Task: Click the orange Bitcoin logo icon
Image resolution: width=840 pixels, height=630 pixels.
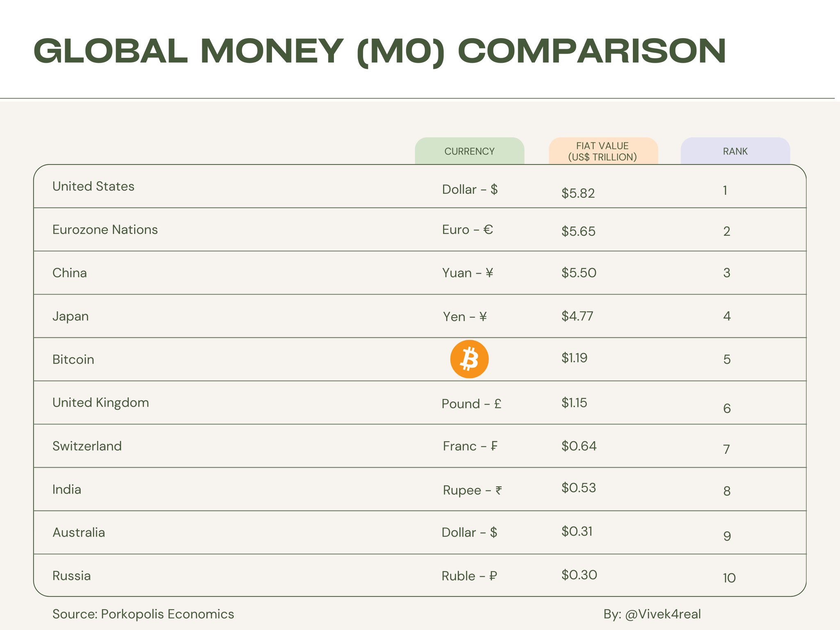Action: pyautogui.click(x=469, y=359)
